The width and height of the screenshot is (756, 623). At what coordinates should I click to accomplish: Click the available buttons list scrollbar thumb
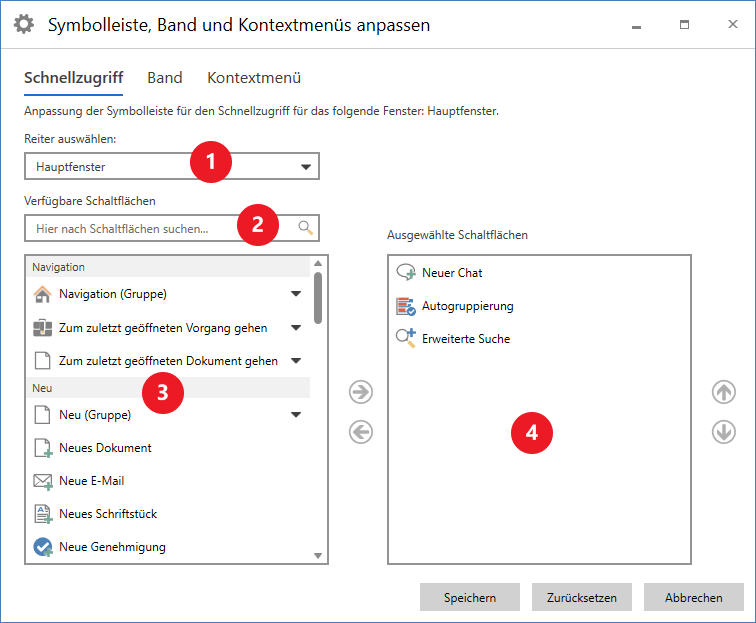(318, 298)
